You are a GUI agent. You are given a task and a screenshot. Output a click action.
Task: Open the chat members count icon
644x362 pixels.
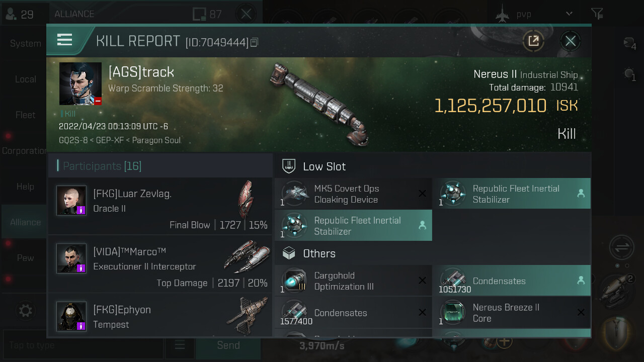coord(20,14)
